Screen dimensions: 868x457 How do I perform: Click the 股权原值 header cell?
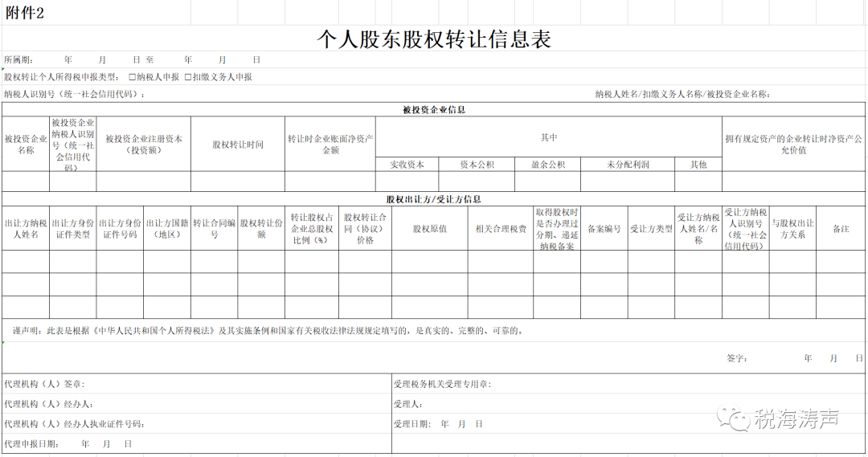pos(429,228)
